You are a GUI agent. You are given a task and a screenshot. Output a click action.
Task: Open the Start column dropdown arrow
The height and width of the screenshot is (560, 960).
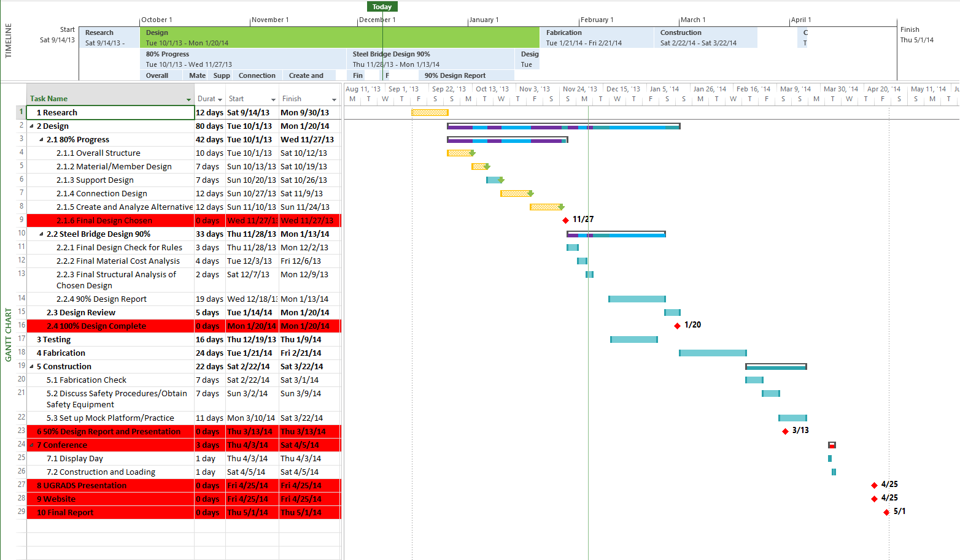pos(273,99)
